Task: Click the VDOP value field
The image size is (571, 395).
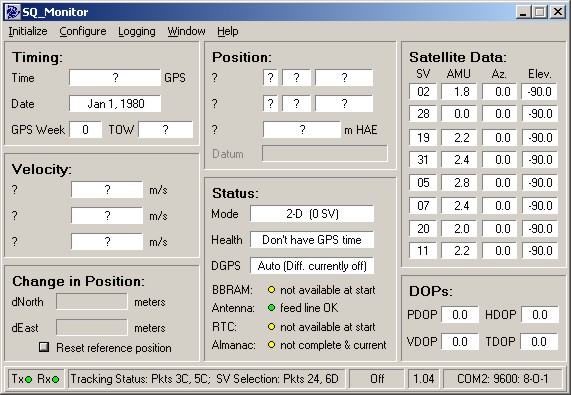Action: pyautogui.click(x=460, y=341)
